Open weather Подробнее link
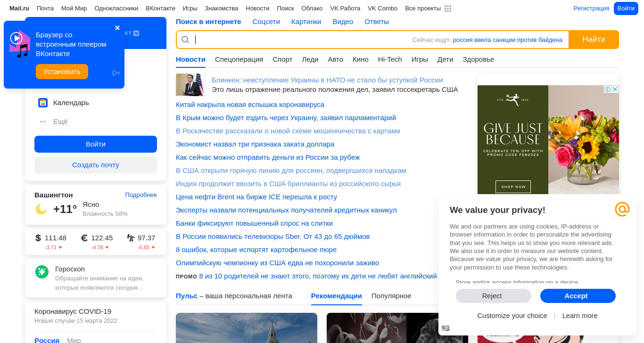Image resolution: width=644 pixels, height=343 pixels. (141, 195)
